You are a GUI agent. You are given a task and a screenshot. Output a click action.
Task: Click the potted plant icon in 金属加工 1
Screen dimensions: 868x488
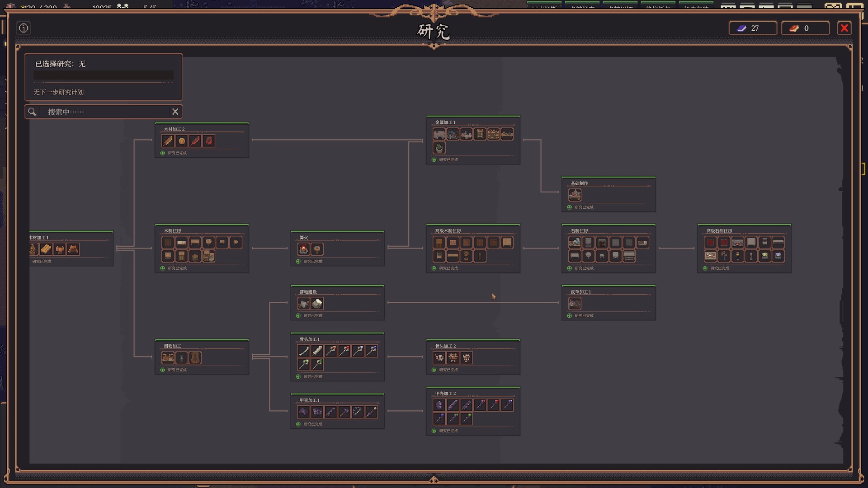(x=439, y=147)
